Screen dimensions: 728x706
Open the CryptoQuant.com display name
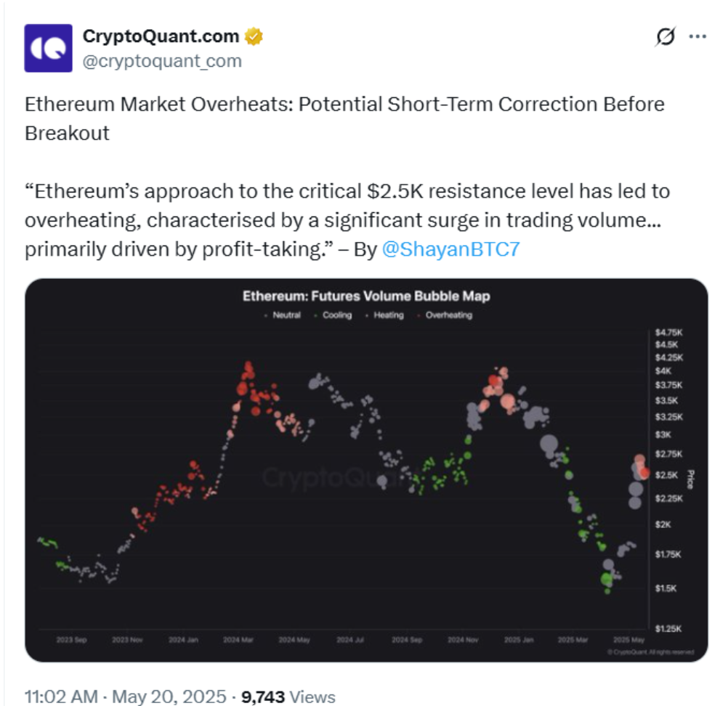coord(161,36)
